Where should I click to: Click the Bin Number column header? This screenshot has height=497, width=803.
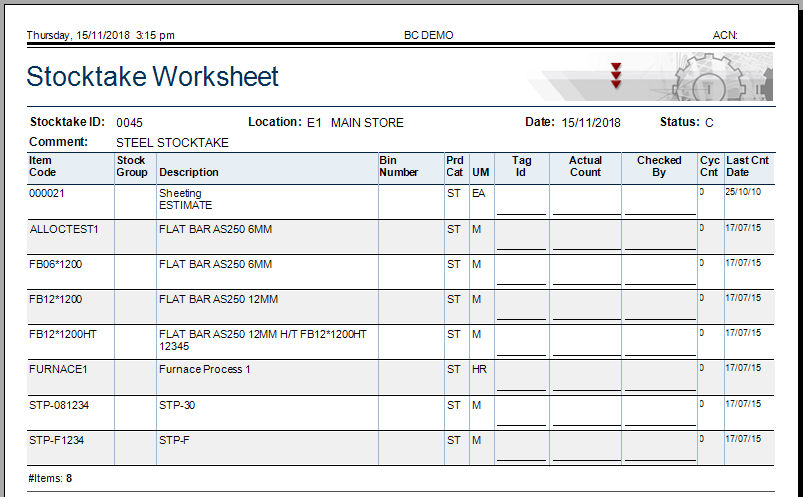pyautogui.click(x=398, y=167)
